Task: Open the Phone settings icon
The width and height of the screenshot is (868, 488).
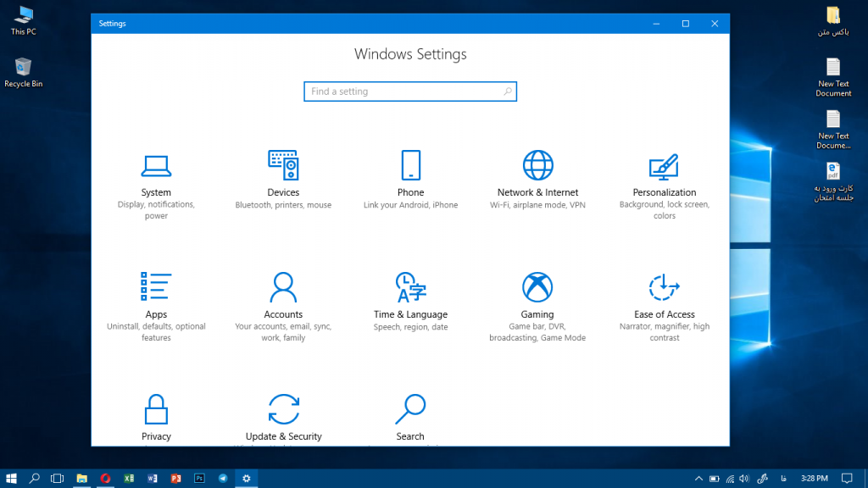Action: click(411, 165)
